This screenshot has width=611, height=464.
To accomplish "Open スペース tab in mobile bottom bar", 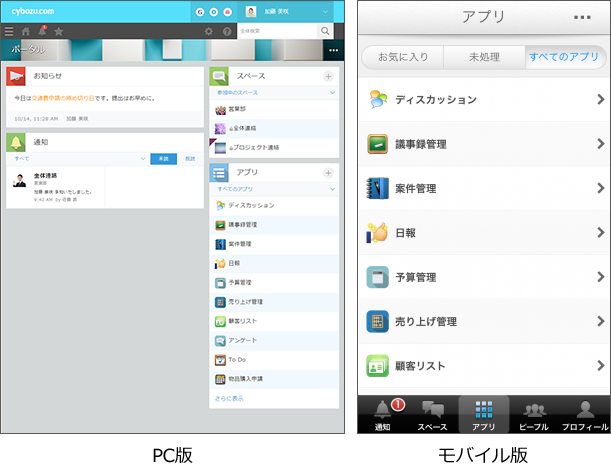I will [433, 414].
